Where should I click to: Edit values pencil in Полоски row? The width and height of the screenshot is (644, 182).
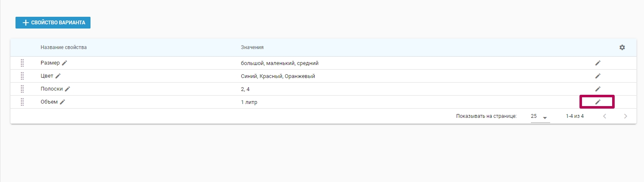[x=598, y=89]
